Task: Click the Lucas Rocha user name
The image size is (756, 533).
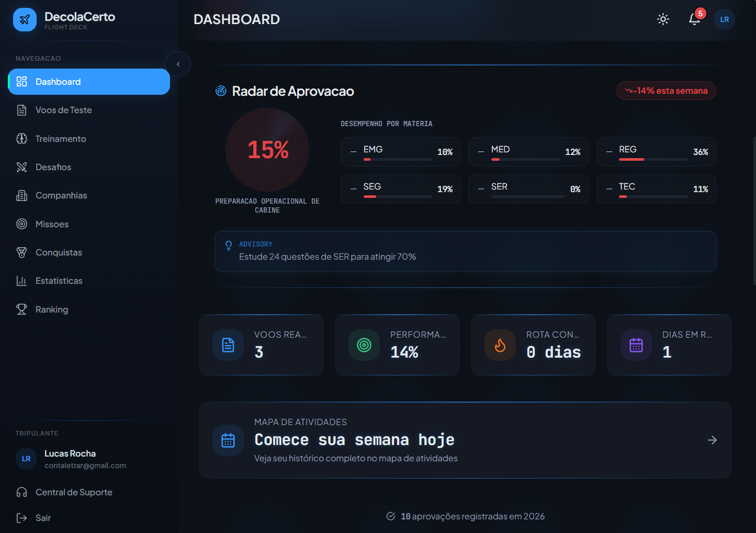Action: point(70,453)
